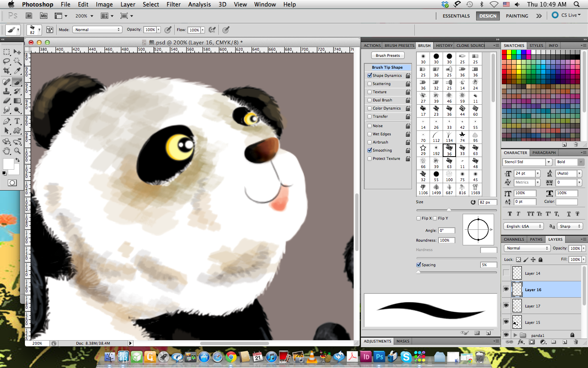The image size is (588, 368).
Task: Select the Essentials workspace
Action: [456, 16]
